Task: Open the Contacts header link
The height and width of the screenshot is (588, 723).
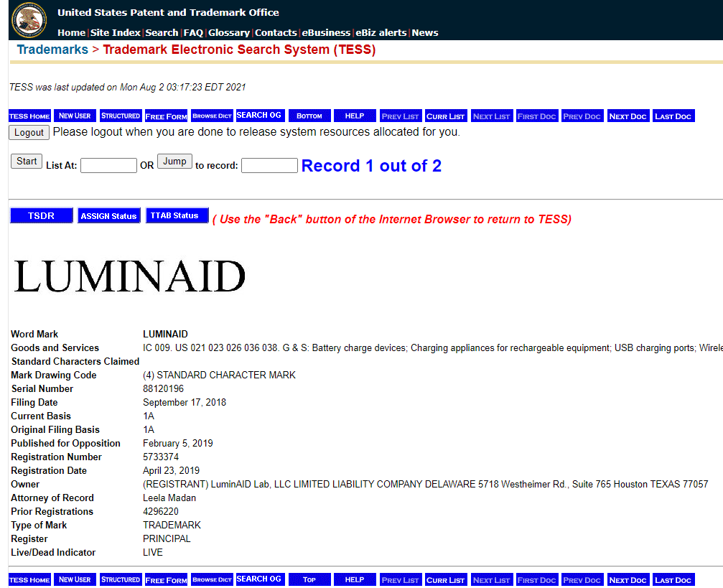Action: pyautogui.click(x=276, y=33)
